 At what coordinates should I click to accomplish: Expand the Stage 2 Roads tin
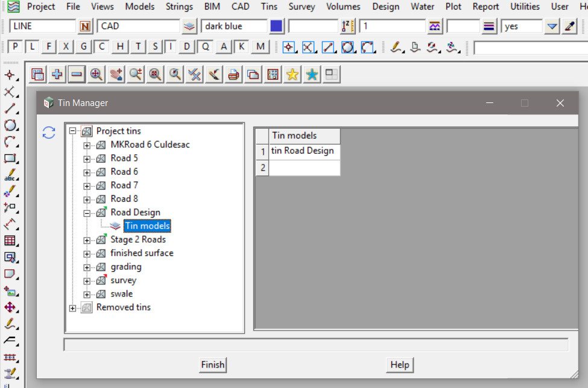point(87,240)
